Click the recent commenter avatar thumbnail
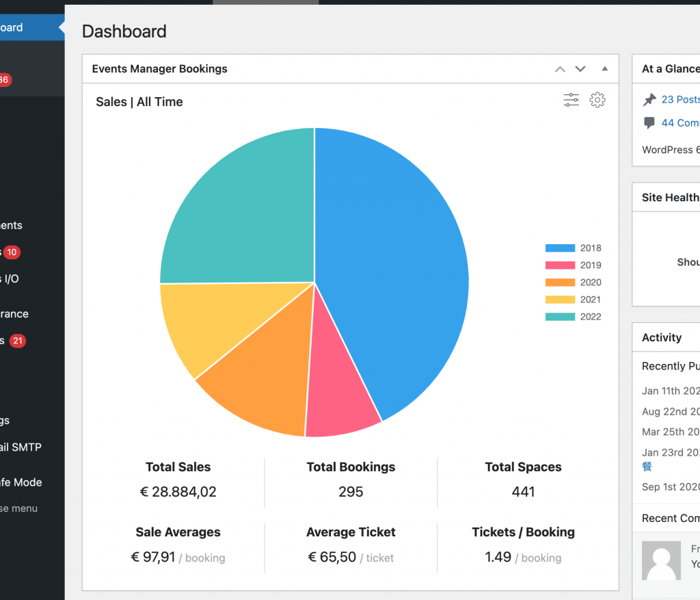Viewport: 700px width, 600px height. [660, 560]
